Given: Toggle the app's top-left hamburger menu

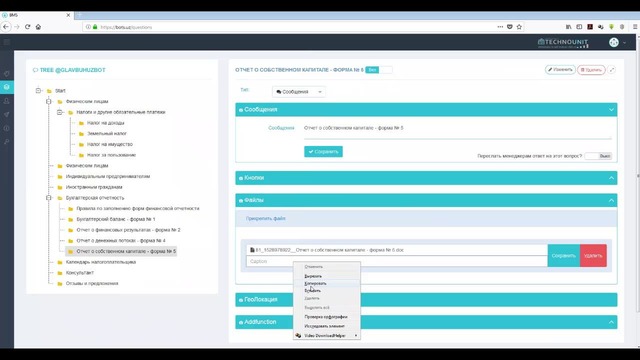Looking at the screenshot, I should coord(7,42).
